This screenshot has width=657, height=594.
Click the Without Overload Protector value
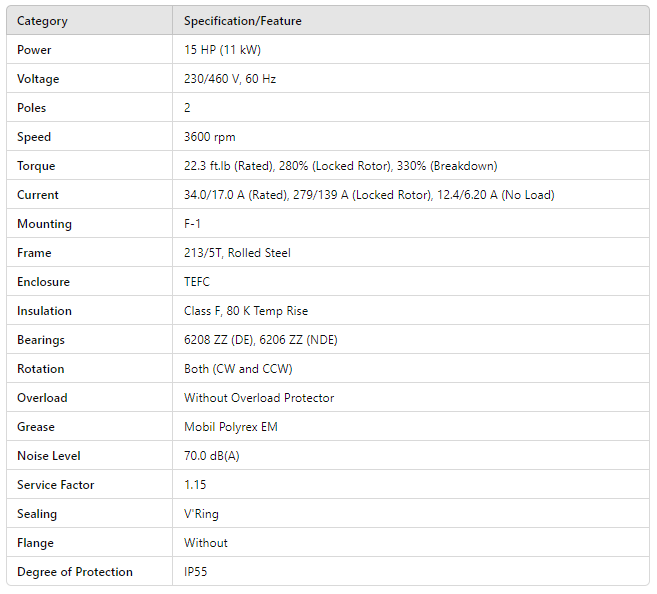coord(259,398)
